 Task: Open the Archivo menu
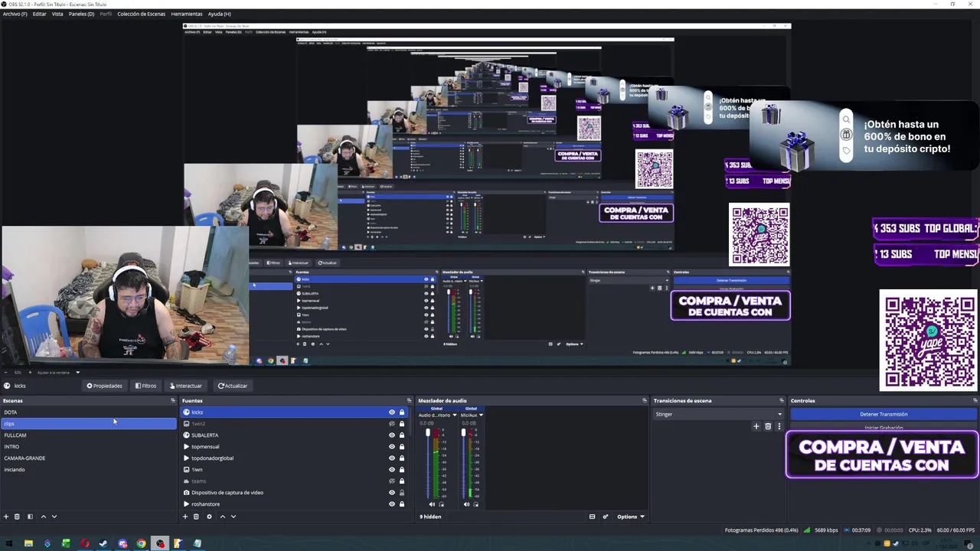(x=15, y=14)
